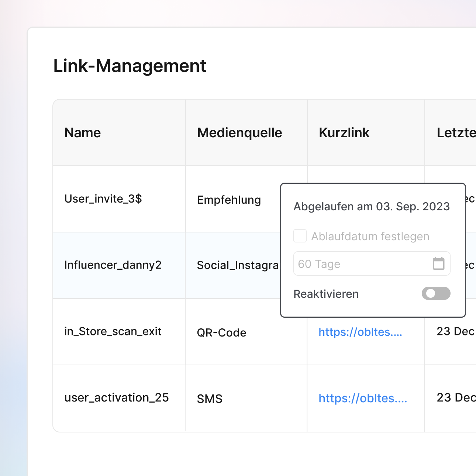Click the 23 Dec date in SMS row
Screen dimensions: 476x476
[456, 398]
